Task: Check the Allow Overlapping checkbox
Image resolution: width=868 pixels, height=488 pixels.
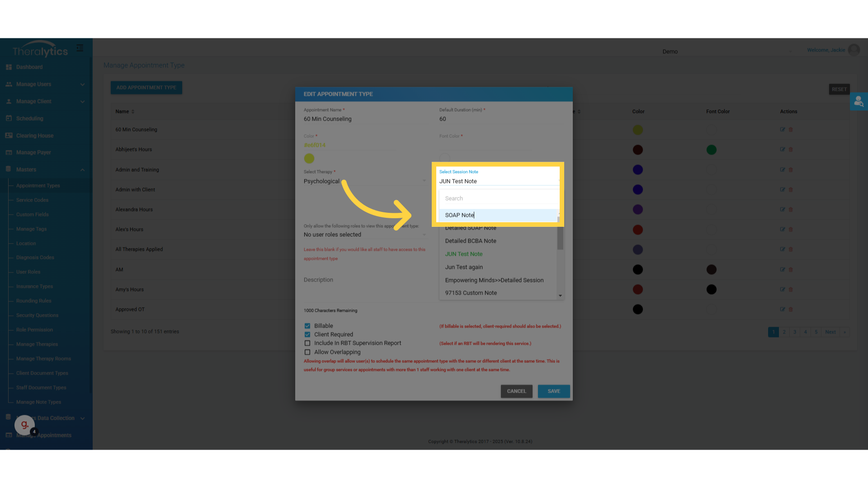Action: pos(307,352)
